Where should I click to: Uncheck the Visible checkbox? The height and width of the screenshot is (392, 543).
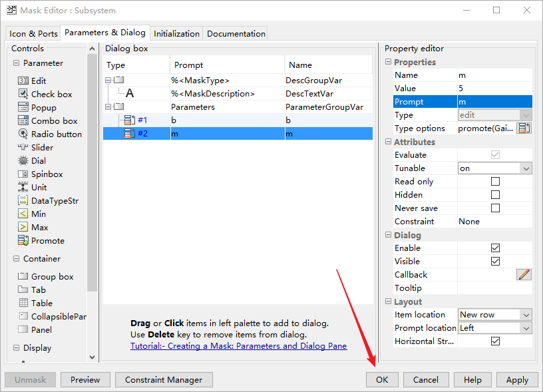tap(495, 262)
